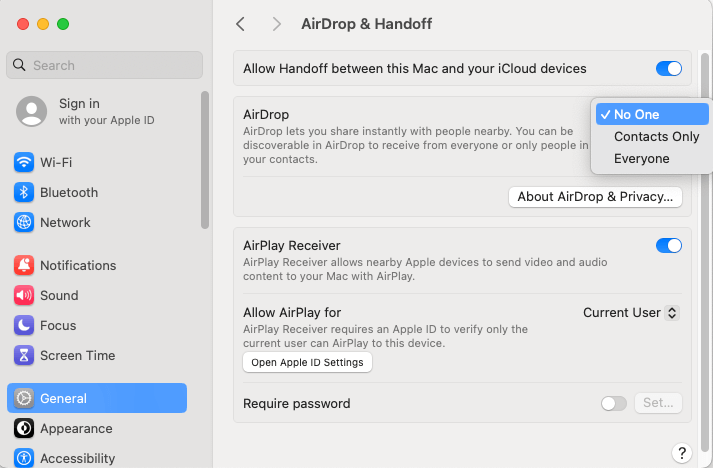The image size is (713, 468).
Task: Turn off AirPlay Receiver toggle
Action: (x=668, y=245)
